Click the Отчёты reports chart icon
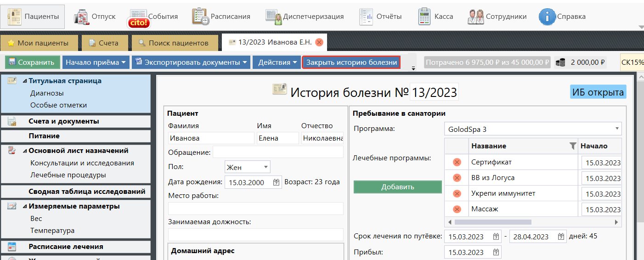This screenshot has height=260, width=644. pos(367,17)
